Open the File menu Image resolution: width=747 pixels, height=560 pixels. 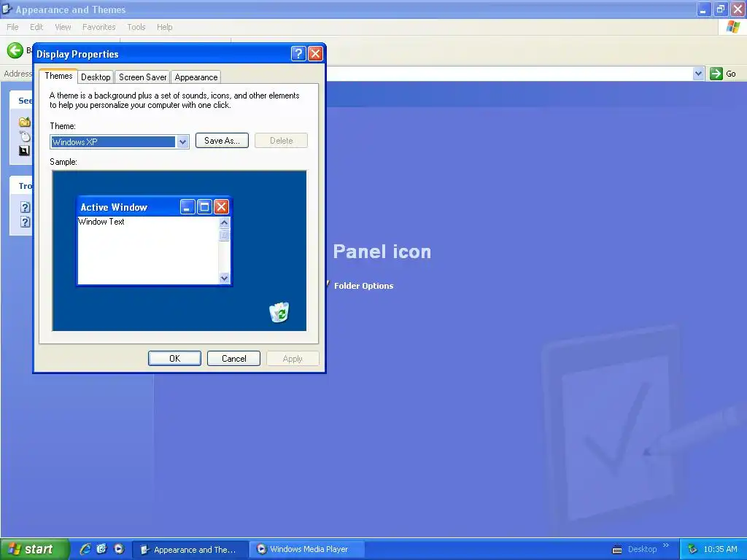pyautogui.click(x=12, y=27)
